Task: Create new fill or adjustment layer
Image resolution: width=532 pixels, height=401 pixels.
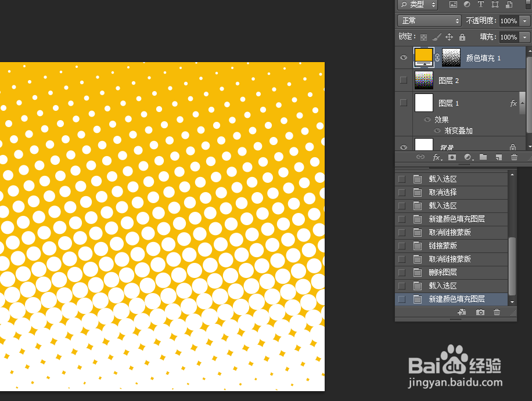Action: coord(468,157)
